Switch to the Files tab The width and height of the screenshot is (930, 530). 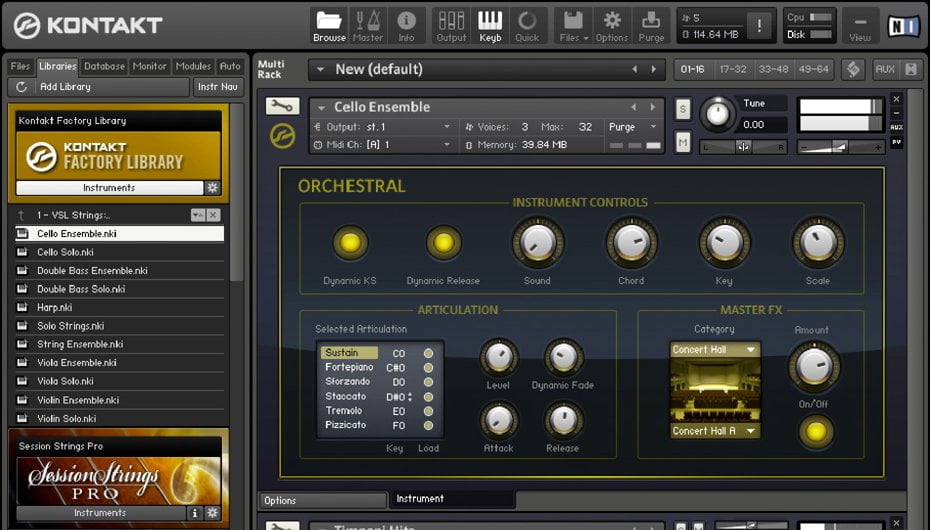20,66
